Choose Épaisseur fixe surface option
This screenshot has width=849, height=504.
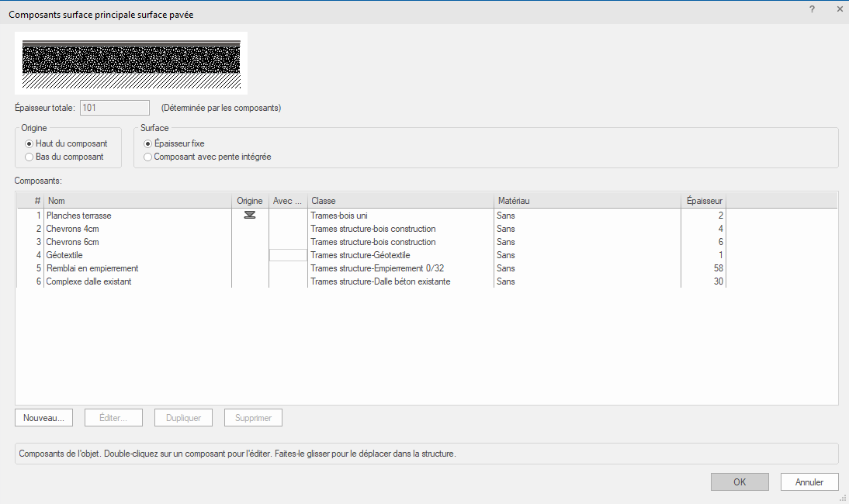148,143
